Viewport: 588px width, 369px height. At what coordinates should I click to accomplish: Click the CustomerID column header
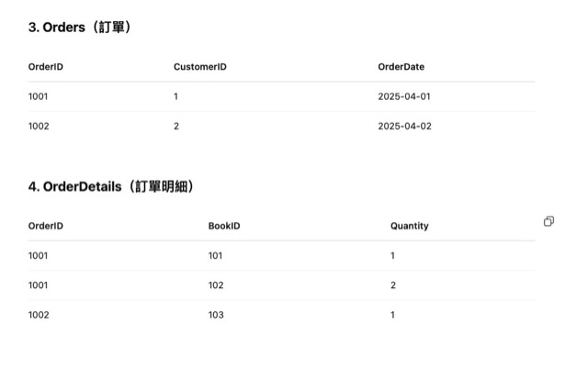[200, 67]
